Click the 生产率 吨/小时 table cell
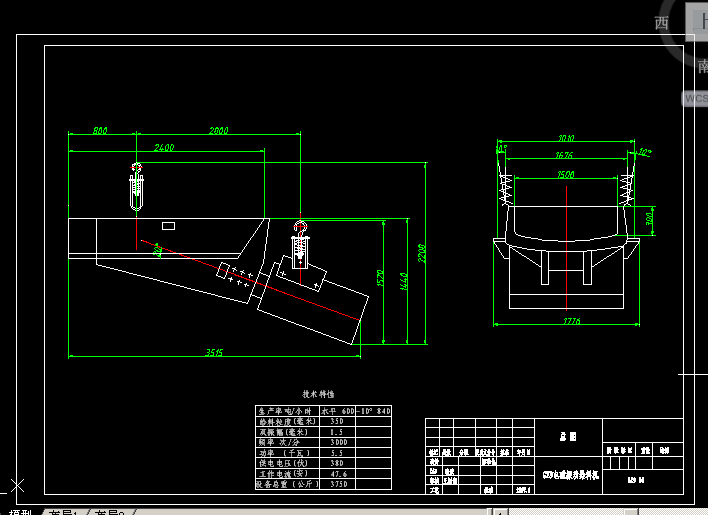The image size is (708, 515). coord(288,411)
